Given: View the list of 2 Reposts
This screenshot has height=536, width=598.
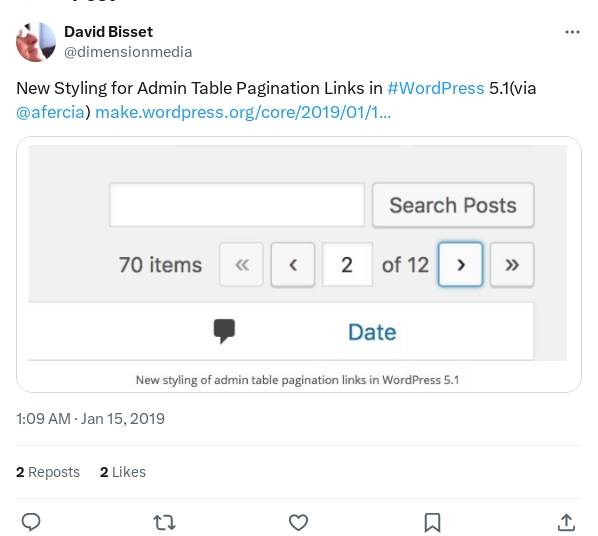Looking at the screenshot, I should (x=48, y=472).
